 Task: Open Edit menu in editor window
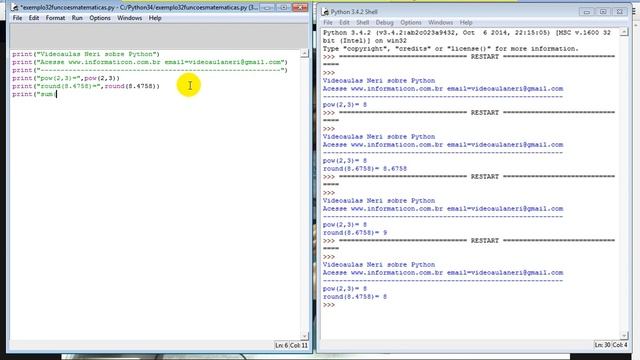coord(34,18)
